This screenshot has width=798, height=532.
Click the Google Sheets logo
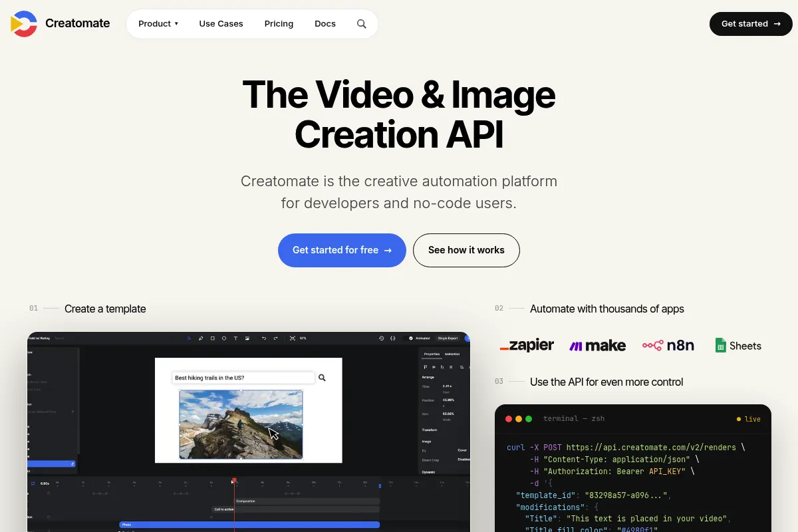tap(738, 346)
